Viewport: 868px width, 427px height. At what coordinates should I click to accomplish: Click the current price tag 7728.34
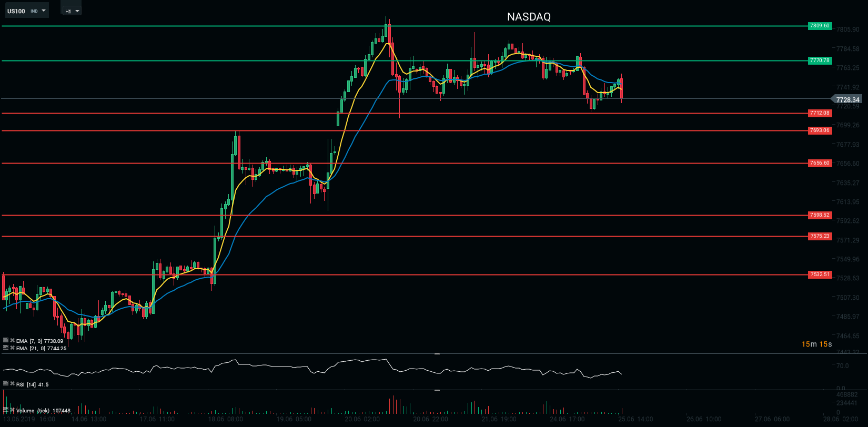tap(846, 99)
